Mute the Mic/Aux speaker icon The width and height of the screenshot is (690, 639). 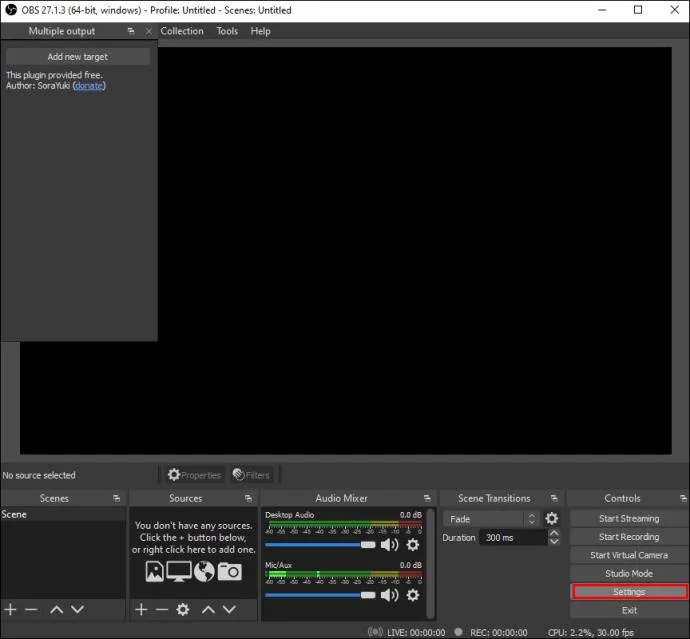click(x=389, y=595)
